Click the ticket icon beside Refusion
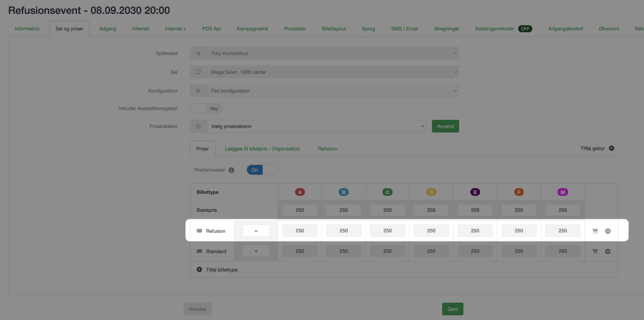 pos(199,231)
